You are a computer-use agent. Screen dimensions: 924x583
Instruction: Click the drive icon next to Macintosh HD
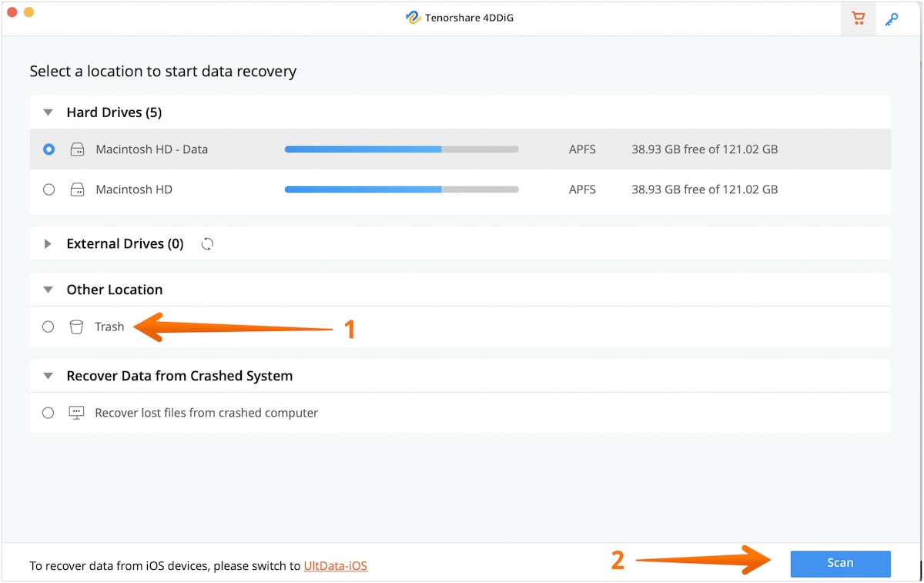pyautogui.click(x=77, y=189)
